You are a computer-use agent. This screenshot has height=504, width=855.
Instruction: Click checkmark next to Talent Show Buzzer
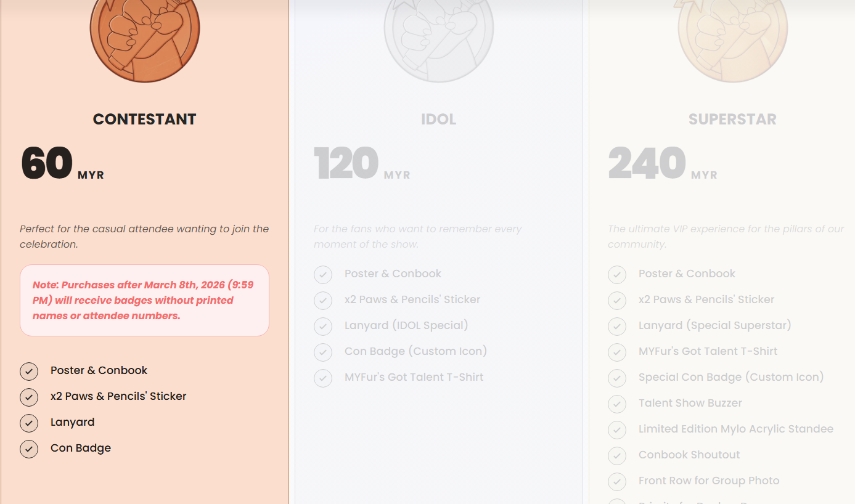[x=617, y=404]
